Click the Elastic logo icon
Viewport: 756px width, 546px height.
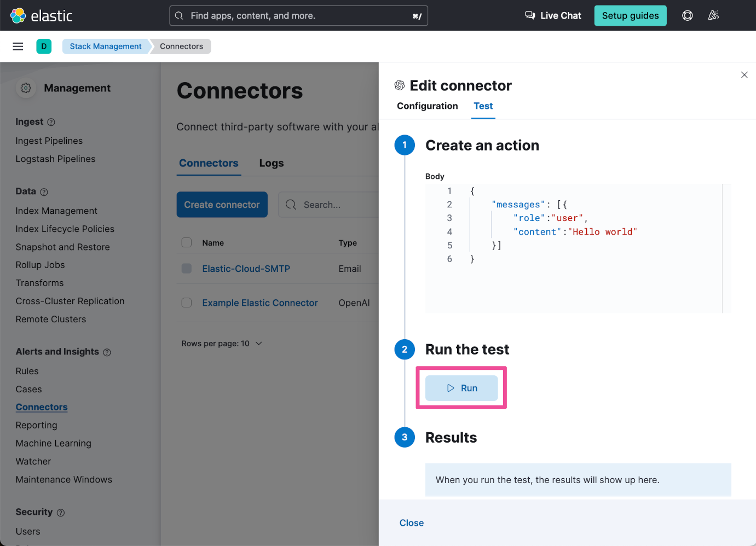18,16
